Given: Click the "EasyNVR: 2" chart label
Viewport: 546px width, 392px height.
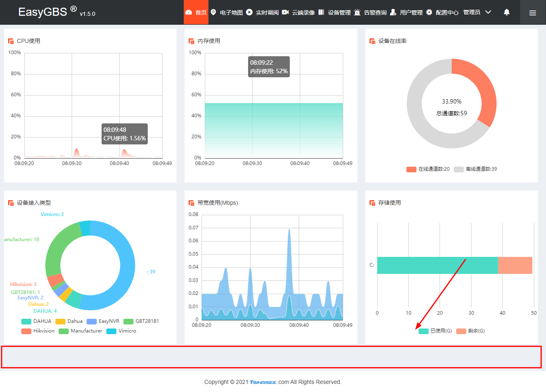Looking at the screenshot, I should (30, 298).
